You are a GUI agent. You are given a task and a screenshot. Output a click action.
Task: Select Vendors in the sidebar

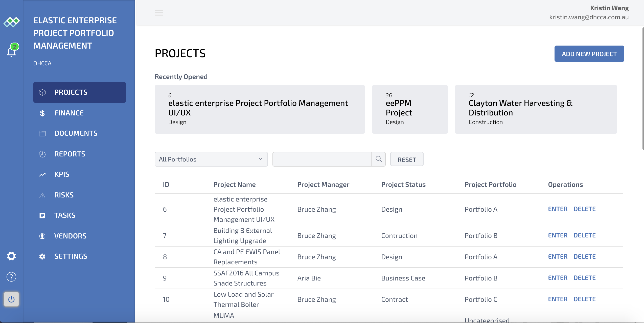[70, 236]
